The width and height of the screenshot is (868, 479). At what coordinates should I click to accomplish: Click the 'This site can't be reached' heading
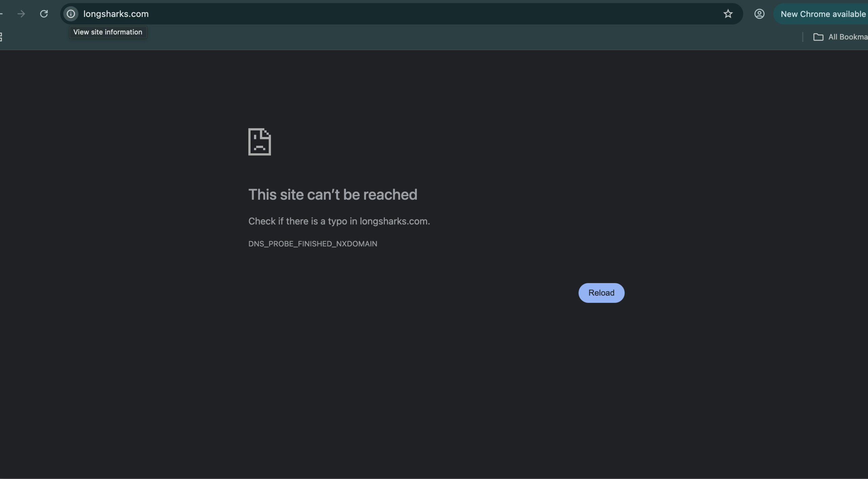[x=333, y=195]
